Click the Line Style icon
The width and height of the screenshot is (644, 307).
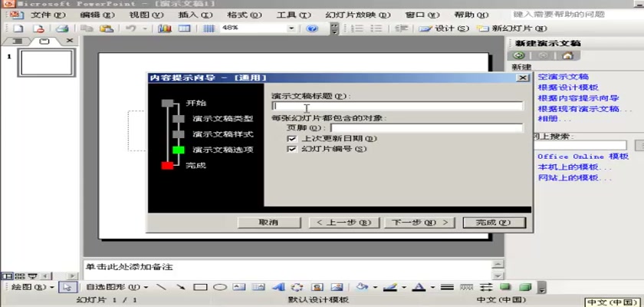[447, 287]
